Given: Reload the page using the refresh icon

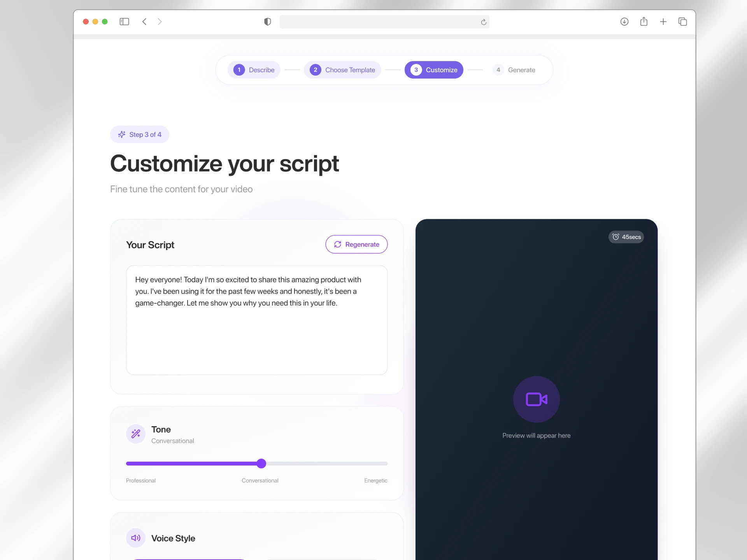Looking at the screenshot, I should pos(484,22).
